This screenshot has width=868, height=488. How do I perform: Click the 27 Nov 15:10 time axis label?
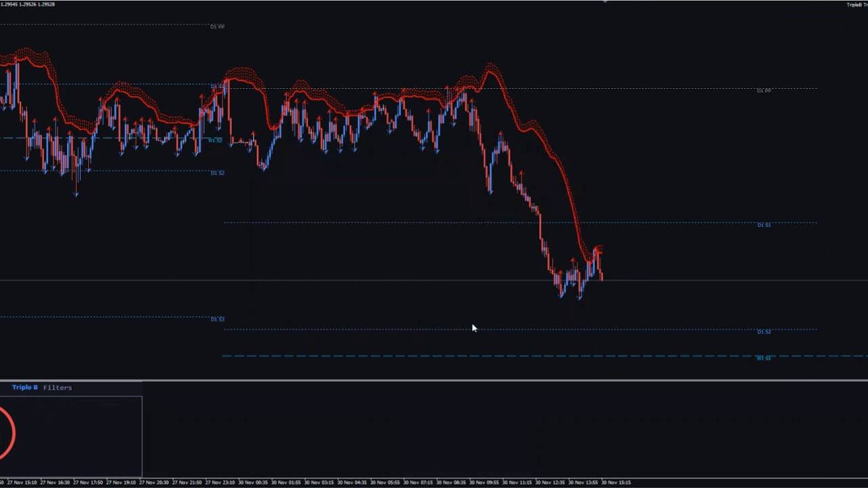(x=22, y=483)
